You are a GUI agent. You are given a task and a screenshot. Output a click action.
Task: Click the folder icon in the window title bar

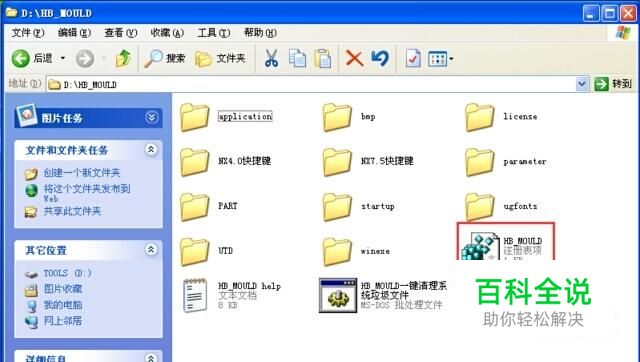tap(11, 13)
